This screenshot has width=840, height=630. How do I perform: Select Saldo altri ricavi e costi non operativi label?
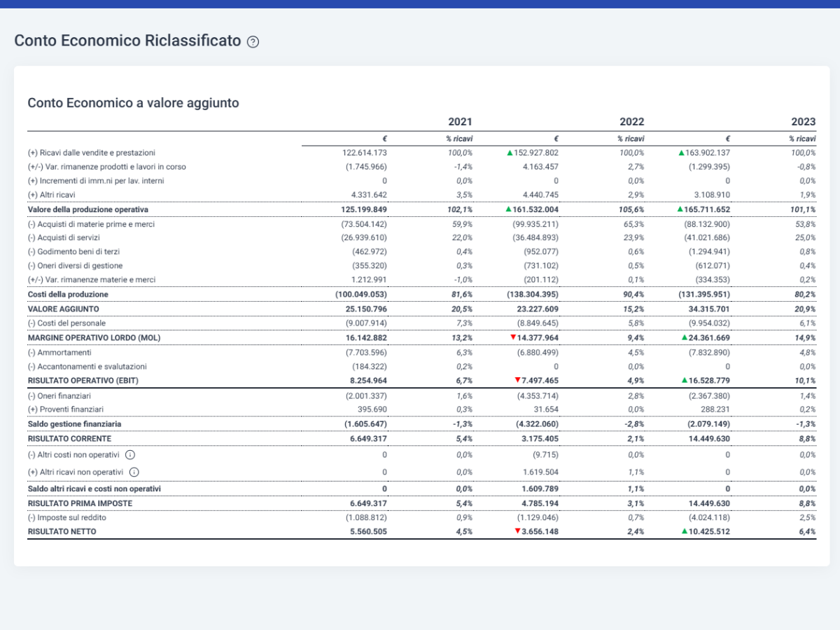[x=94, y=489]
